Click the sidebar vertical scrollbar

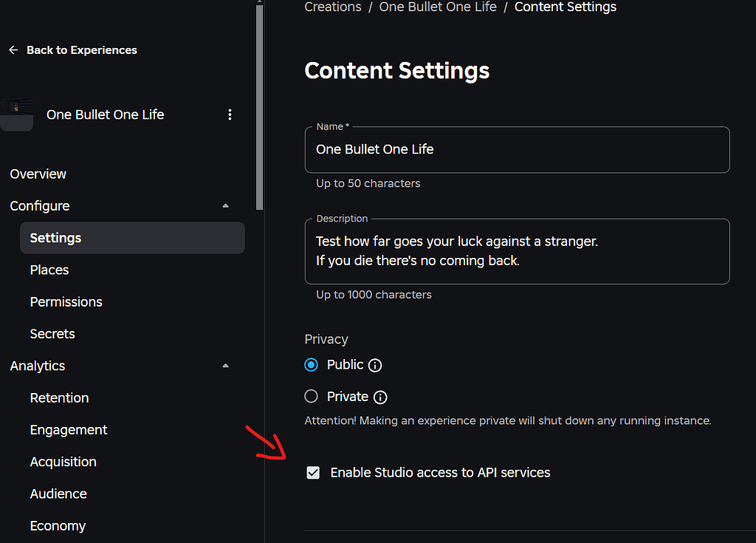click(x=259, y=111)
